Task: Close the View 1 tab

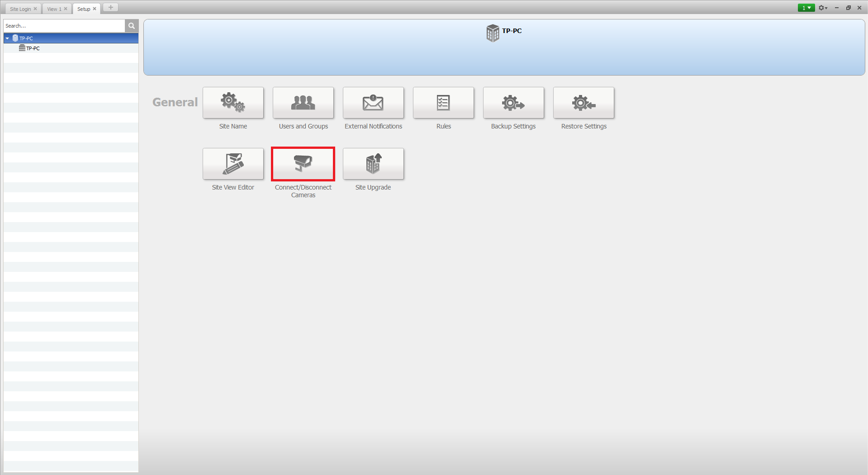Action: 66,9
